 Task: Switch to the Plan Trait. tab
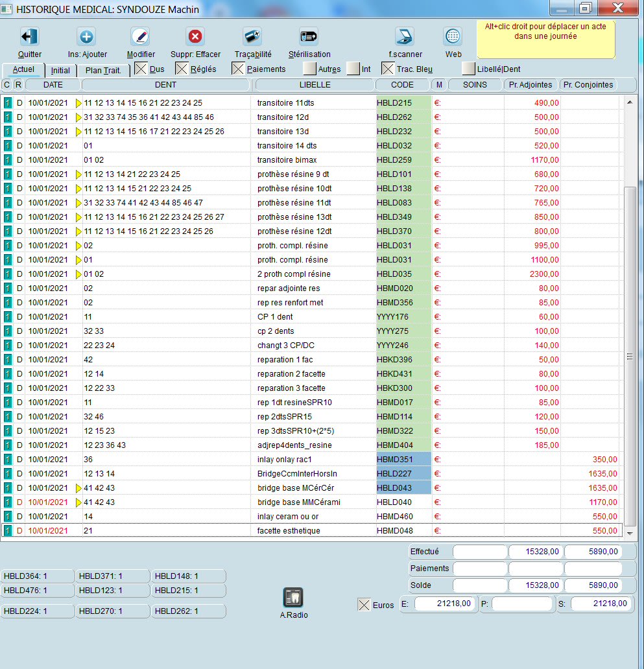tap(103, 70)
